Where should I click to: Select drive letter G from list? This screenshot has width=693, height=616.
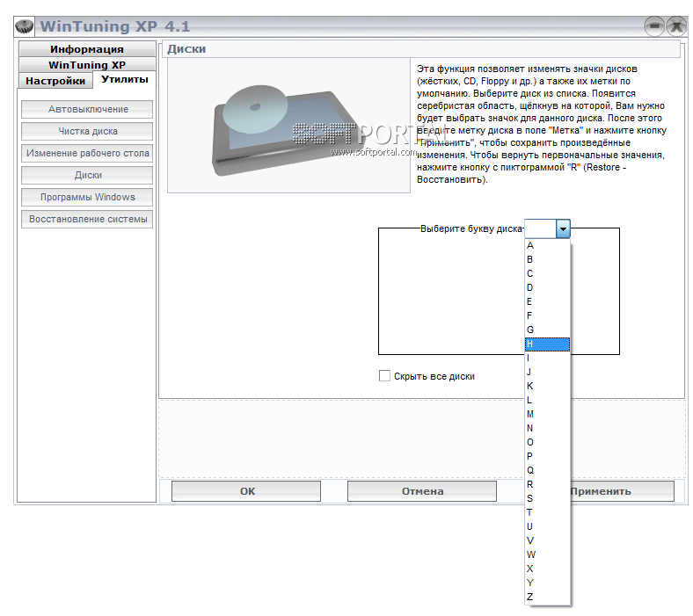[x=547, y=330]
